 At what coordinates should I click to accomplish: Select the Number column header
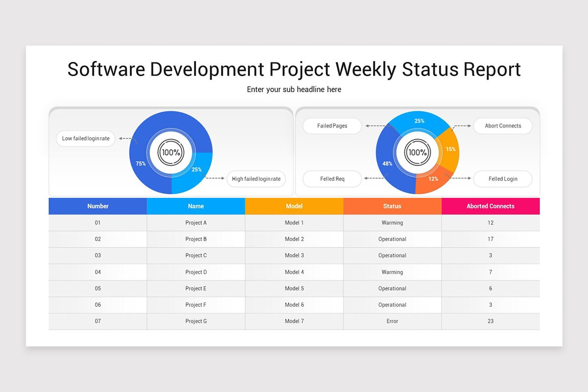tap(98, 206)
